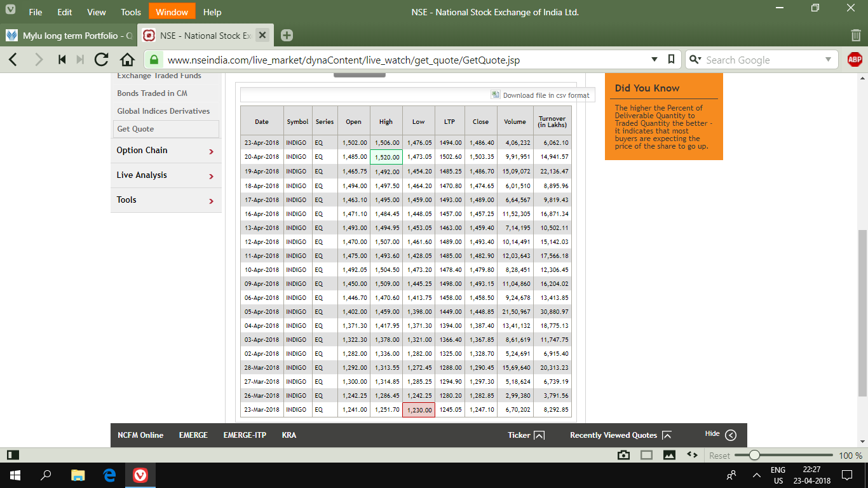Open the Adblock Plus extension icon
This screenshot has width=868, height=488.
855,60
